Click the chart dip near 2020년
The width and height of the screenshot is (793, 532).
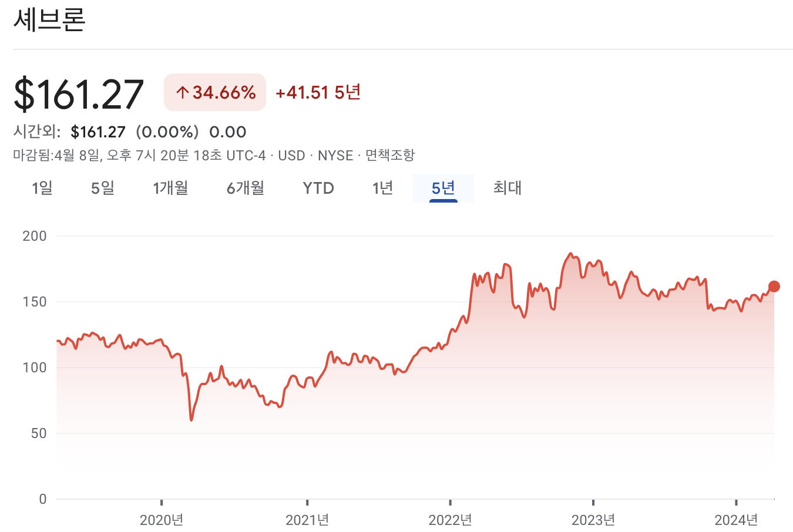[190, 419]
